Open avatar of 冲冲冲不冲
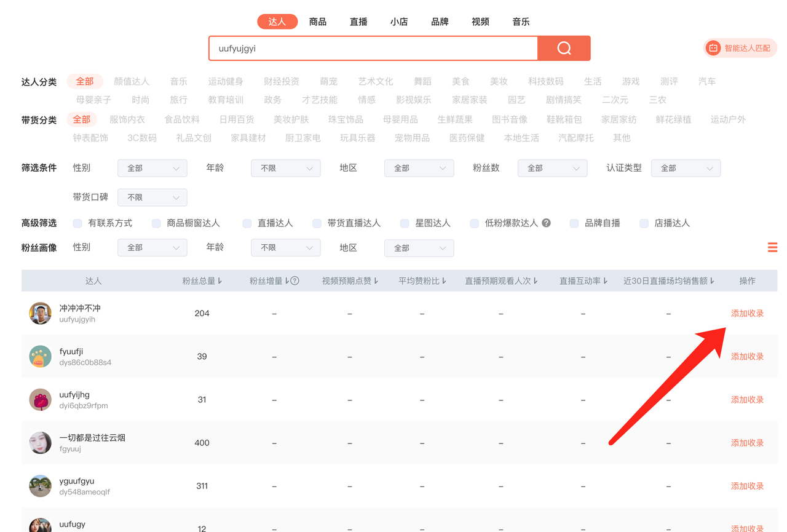 [41, 313]
